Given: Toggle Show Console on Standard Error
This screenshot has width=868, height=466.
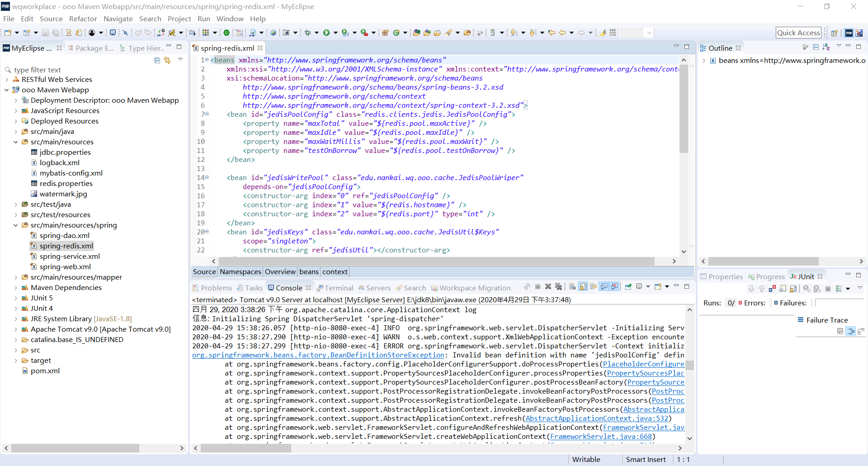Looking at the screenshot, I should 614,286.
